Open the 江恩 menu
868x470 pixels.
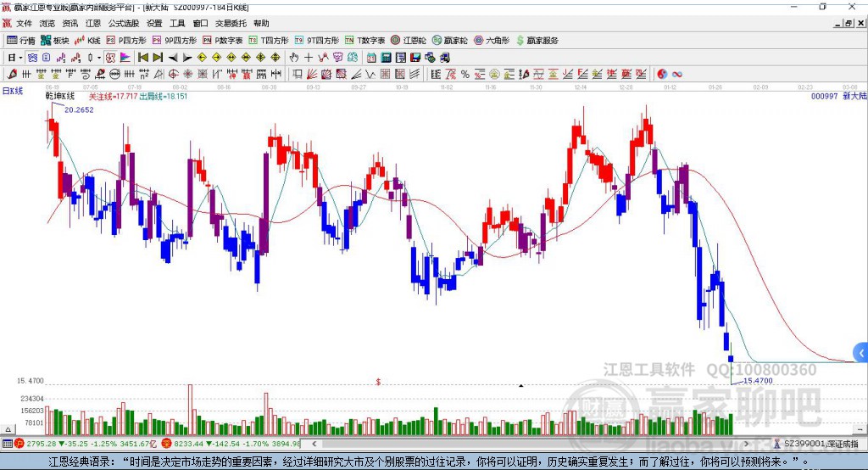93,23
